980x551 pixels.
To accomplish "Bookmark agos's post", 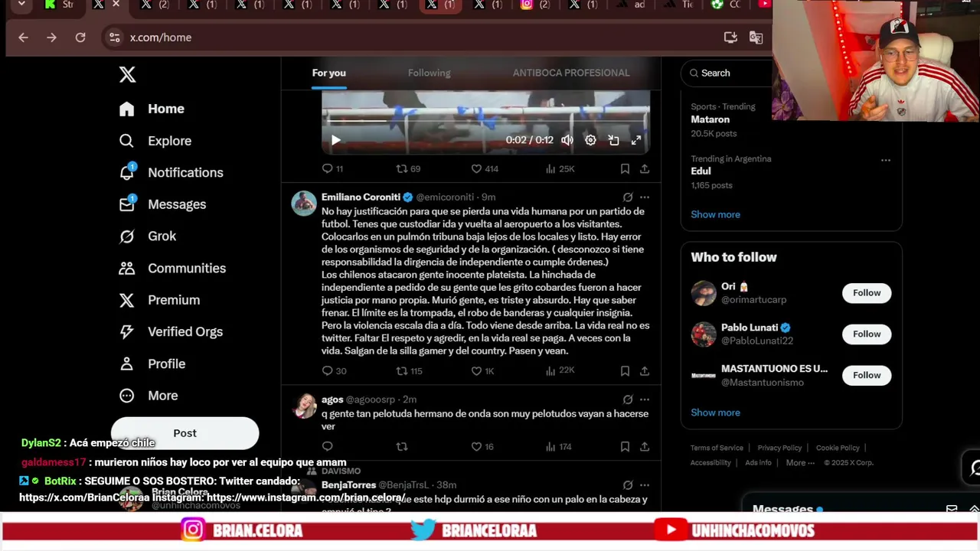I will [625, 446].
